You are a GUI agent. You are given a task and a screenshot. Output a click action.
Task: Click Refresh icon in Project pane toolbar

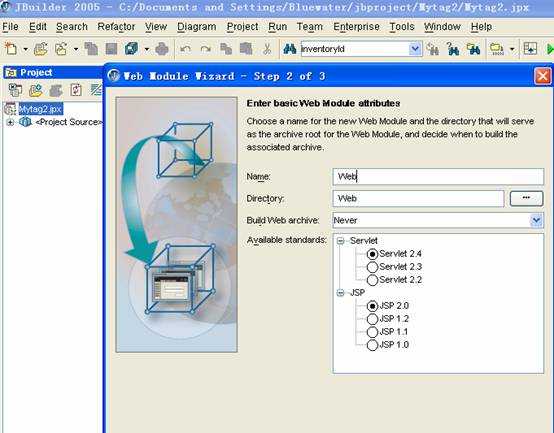[76, 90]
